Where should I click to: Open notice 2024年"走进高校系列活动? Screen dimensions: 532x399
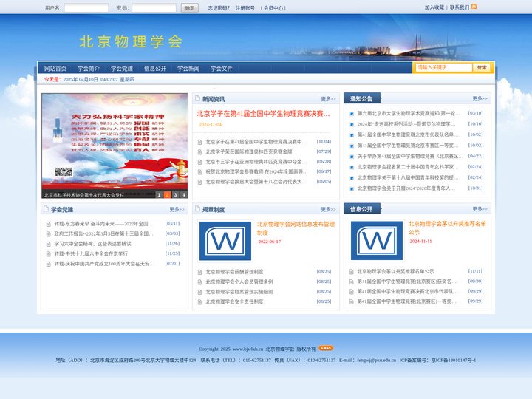[406, 124]
